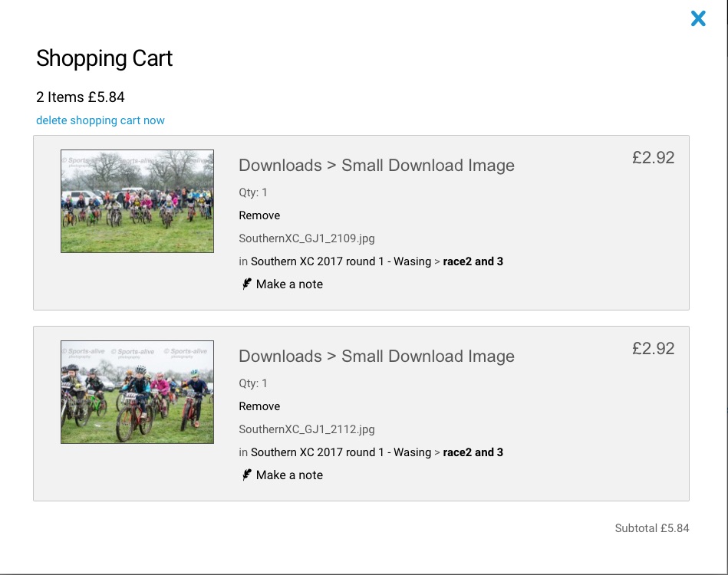The image size is (728, 575).
Task: Remove SouthernXC_GJ1_2112.jpg from the cart
Action: (x=259, y=406)
